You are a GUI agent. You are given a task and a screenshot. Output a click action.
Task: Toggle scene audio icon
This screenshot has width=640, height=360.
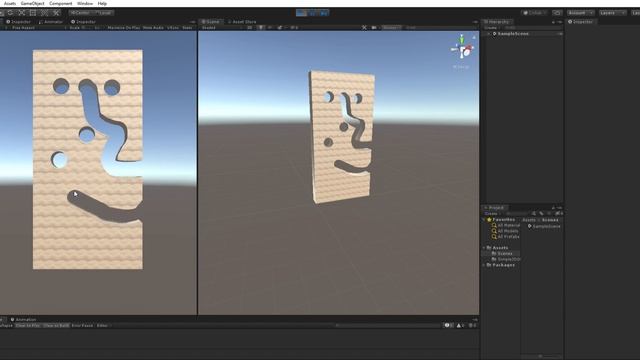pyautogui.click(x=270, y=28)
